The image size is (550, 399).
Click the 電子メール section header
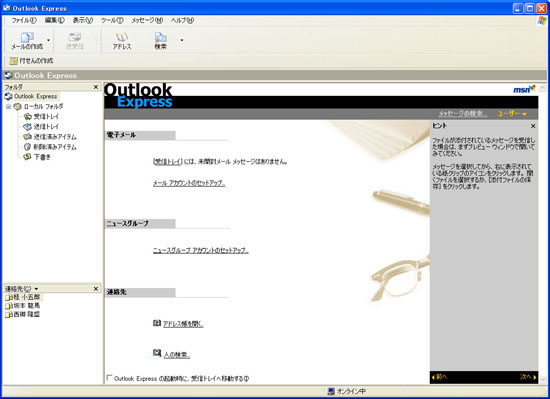[x=140, y=135]
